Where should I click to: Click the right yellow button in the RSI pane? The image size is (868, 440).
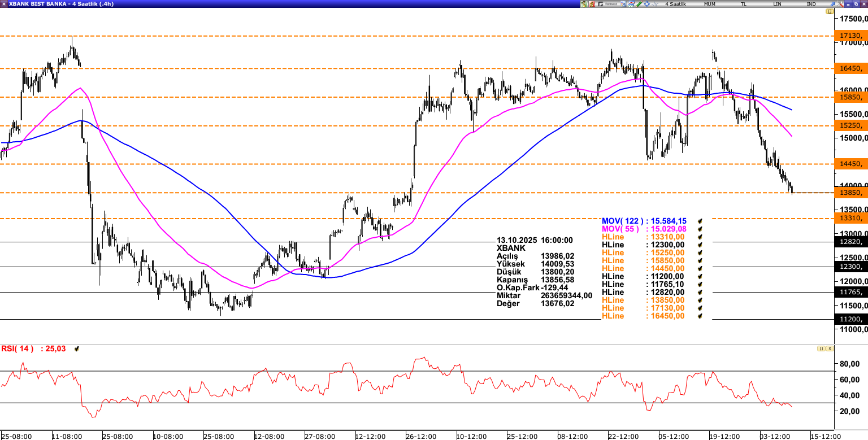coord(829,348)
